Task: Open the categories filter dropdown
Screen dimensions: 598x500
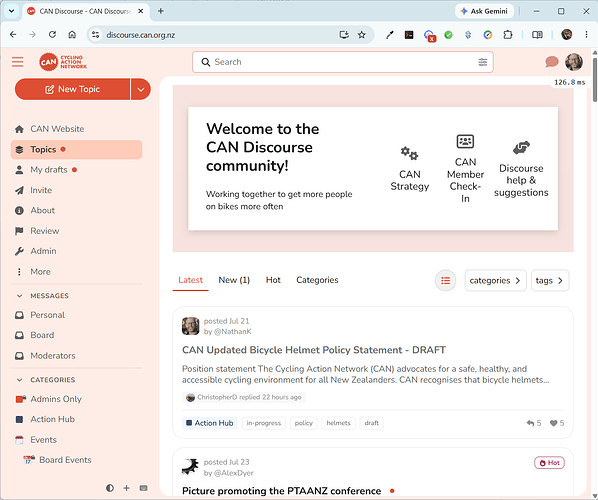Action: [x=495, y=280]
